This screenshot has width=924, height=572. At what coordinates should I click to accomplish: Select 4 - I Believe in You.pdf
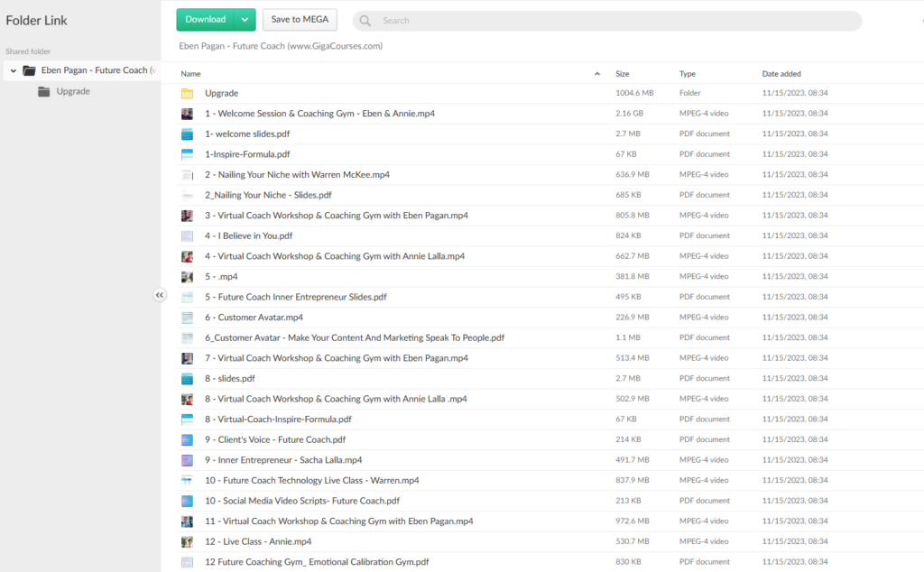coord(249,235)
